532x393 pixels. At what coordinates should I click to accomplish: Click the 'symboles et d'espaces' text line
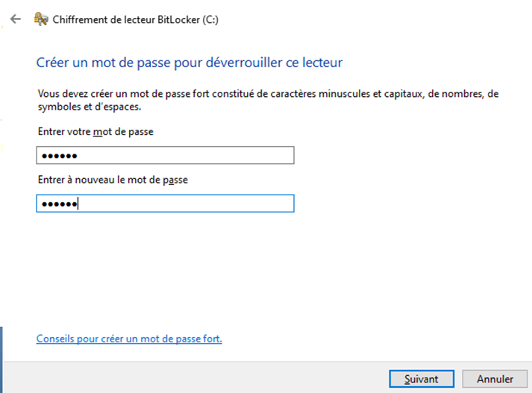[x=90, y=107]
